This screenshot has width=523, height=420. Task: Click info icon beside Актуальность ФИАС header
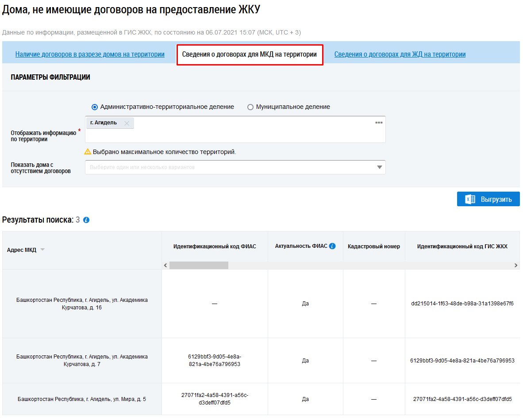(x=332, y=246)
